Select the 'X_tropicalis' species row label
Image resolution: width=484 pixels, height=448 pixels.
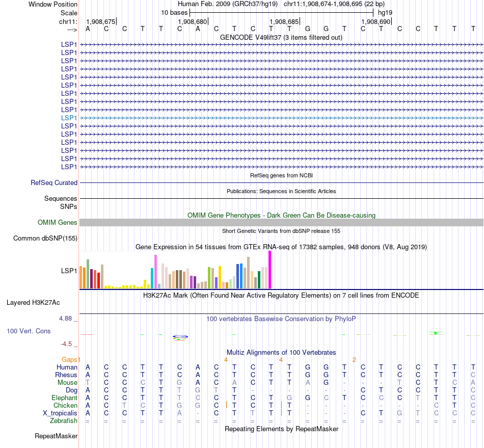coord(60,413)
